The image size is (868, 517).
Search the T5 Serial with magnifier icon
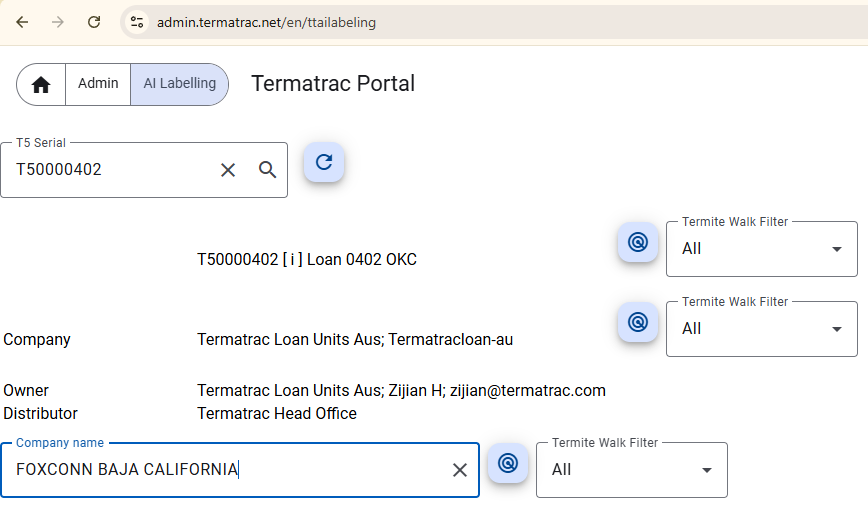click(x=267, y=169)
